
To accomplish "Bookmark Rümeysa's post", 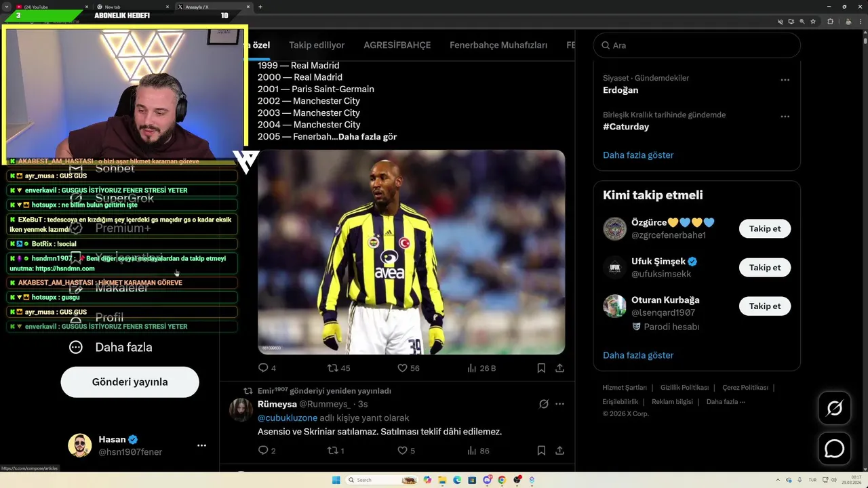I will [x=541, y=450].
